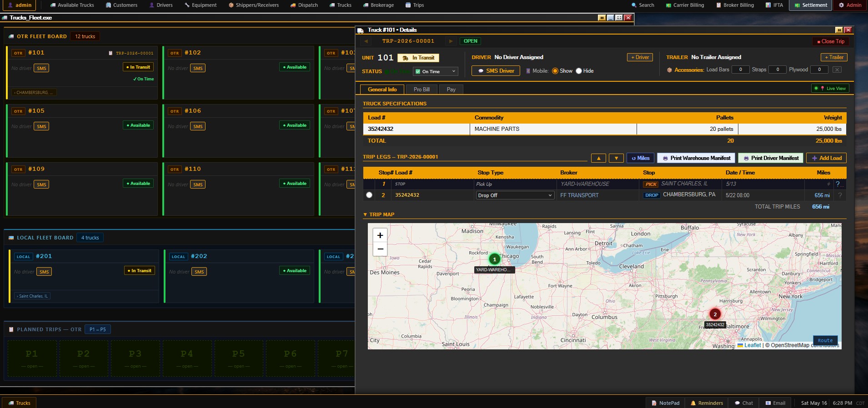
Task: Click the Straps quantity field
Action: pyautogui.click(x=778, y=70)
